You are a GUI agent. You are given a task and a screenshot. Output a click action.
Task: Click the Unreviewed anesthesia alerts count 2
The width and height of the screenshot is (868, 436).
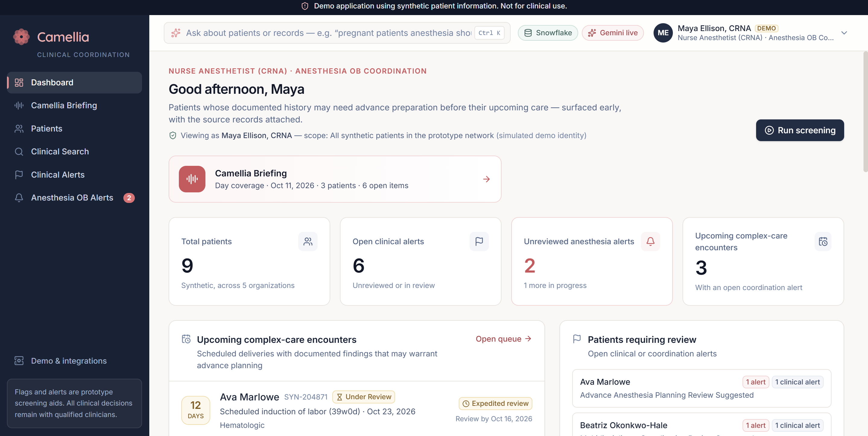pos(529,266)
